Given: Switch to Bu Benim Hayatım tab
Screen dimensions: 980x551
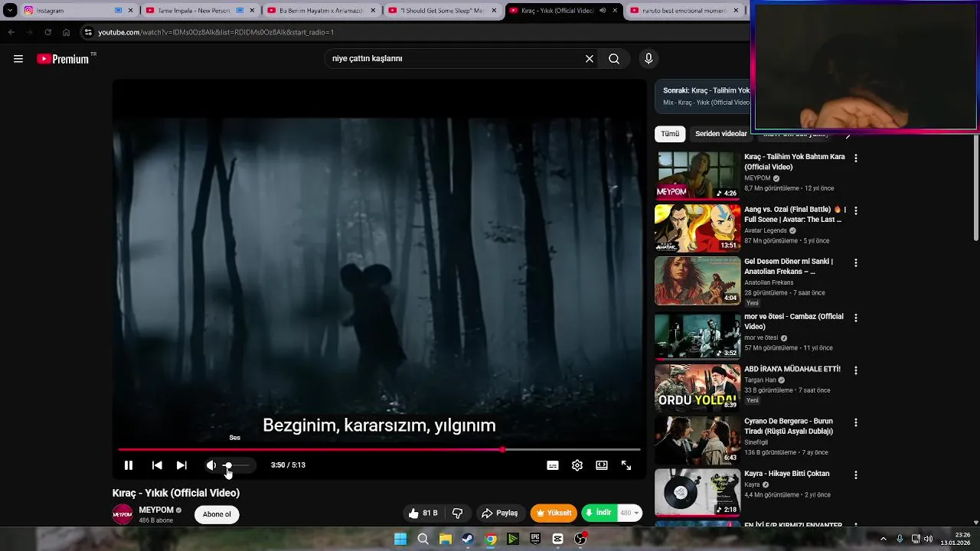Looking at the screenshot, I should point(322,11).
